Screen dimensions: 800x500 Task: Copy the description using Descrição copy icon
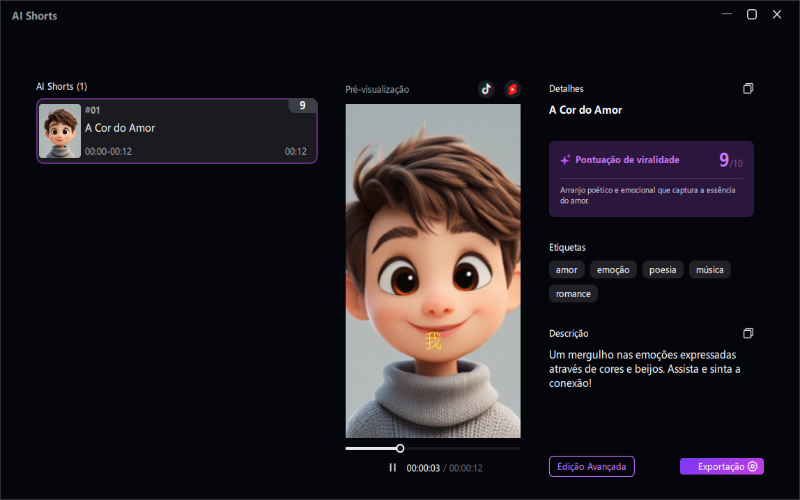747,333
